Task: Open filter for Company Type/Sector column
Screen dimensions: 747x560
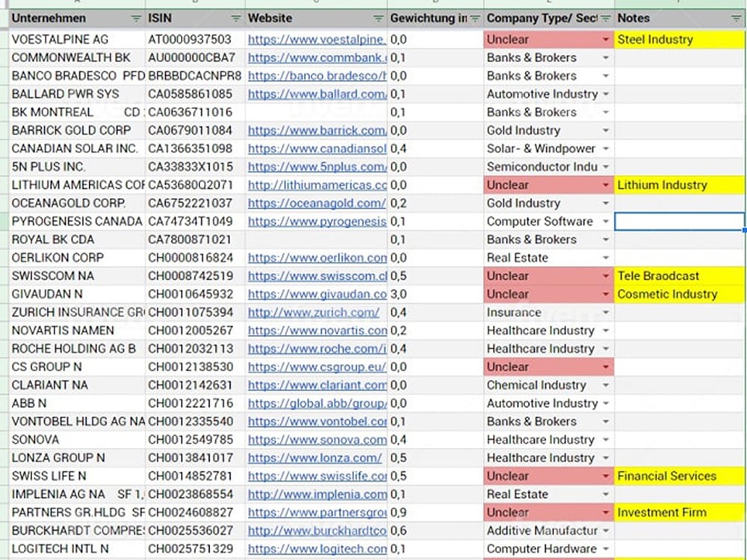Action: tap(606, 19)
